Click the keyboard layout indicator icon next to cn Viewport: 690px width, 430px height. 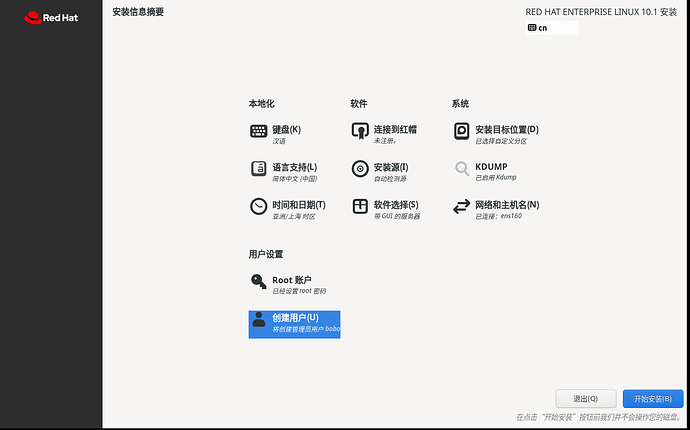(x=532, y=28)
